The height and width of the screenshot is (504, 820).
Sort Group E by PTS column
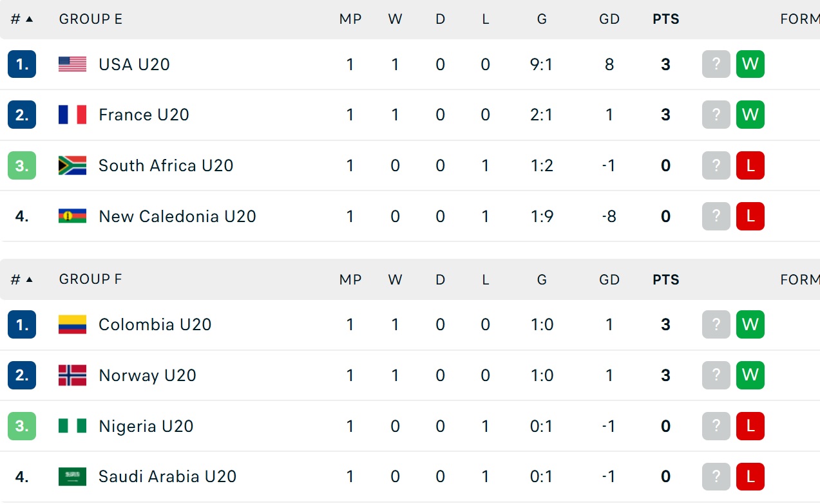coord(665,19)
